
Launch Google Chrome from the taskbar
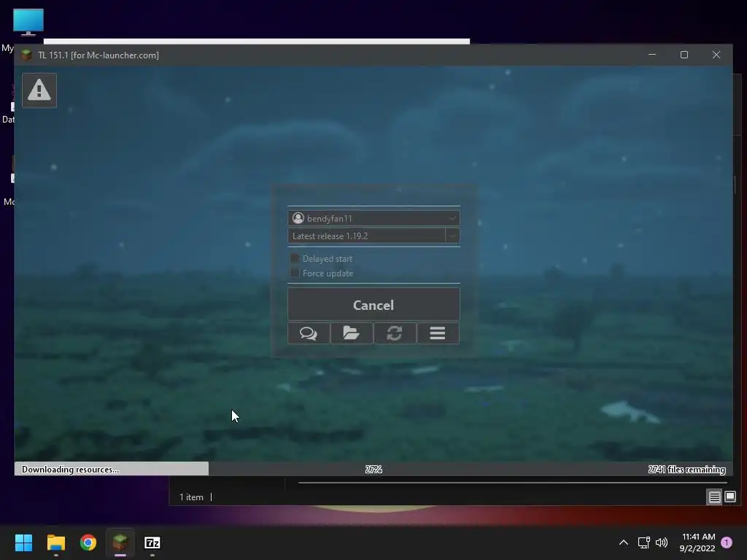click(88, 542)
